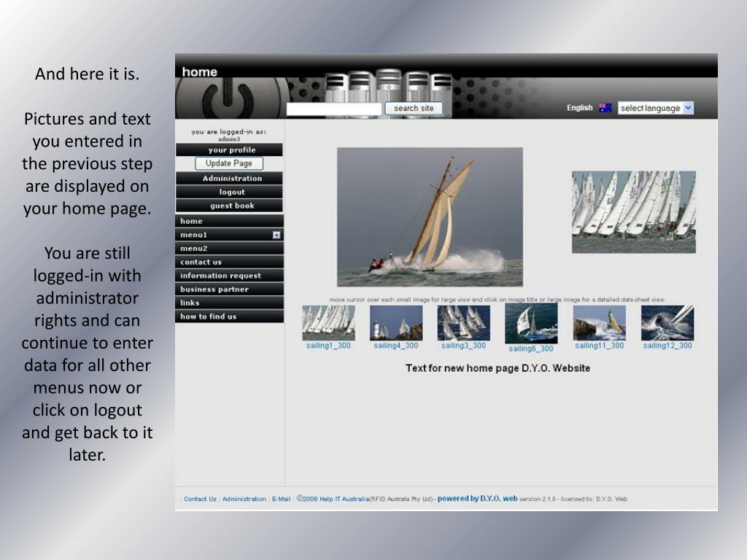Open the links menu item

pyautogui.click(x=229, y=303)
